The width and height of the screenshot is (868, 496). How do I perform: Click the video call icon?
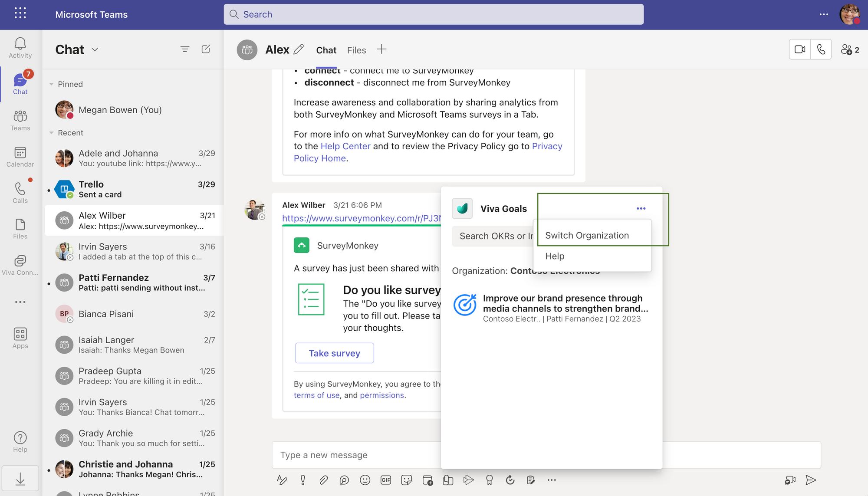(799, 49)
